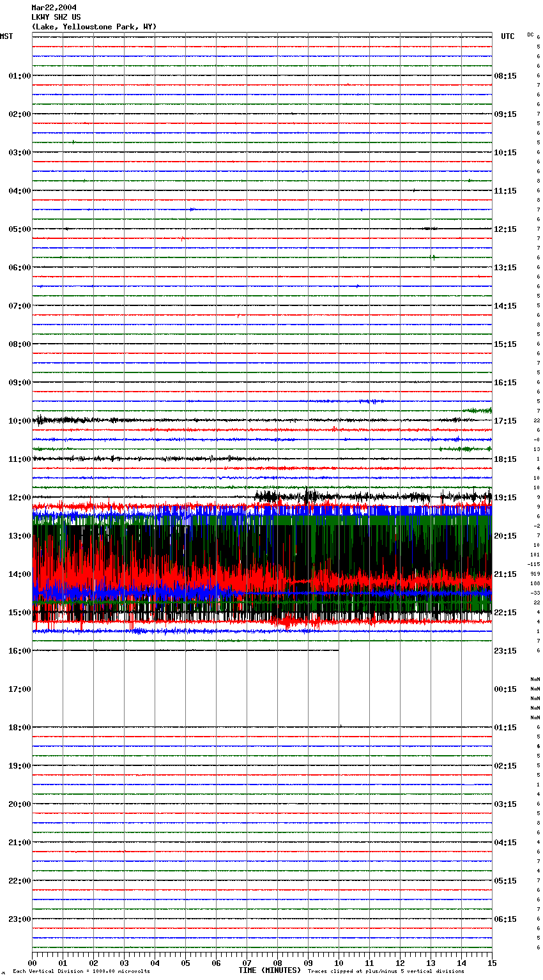Click the DC column header
This screenshot has height=980, width=543.
pos(530,34)
